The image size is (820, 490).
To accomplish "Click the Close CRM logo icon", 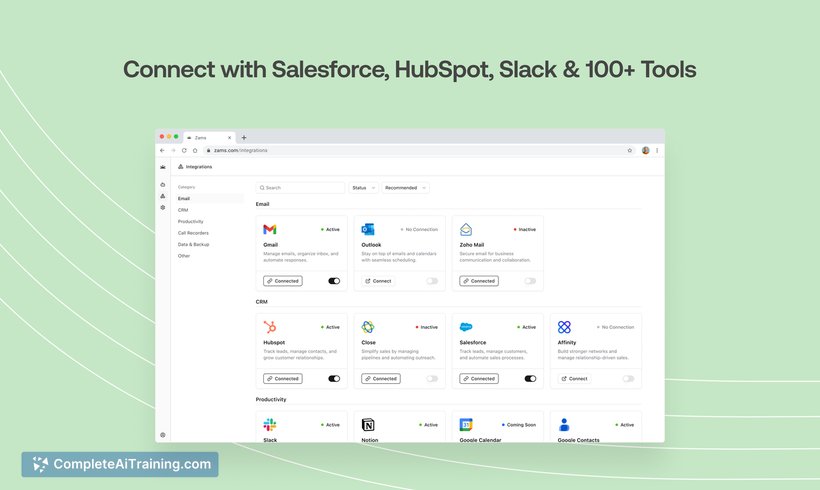I will 368,327.
